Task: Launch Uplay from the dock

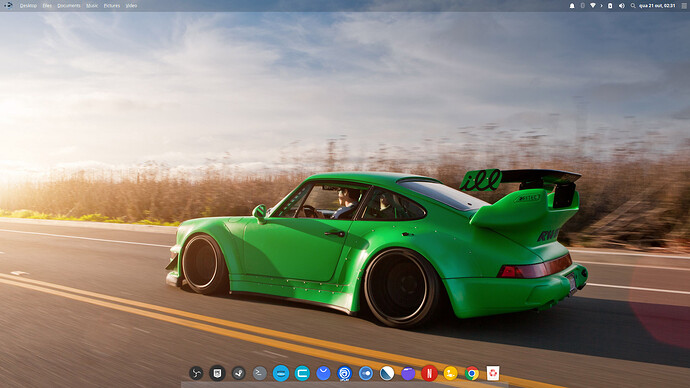Action: [345, 373]
